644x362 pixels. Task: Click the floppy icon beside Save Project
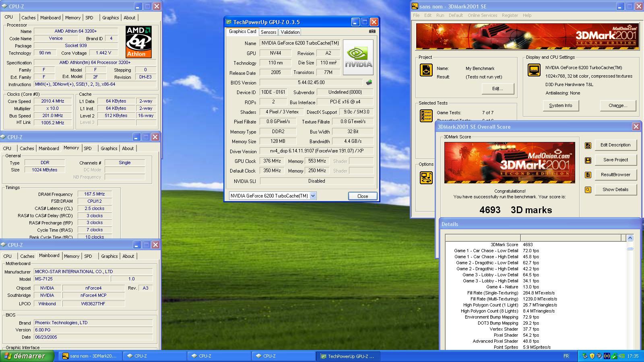point(588,160)
